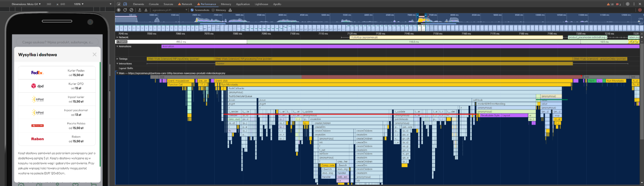Activate the inspect element picker icon
Screen dimensions: 644x186
tap(119, 4)
